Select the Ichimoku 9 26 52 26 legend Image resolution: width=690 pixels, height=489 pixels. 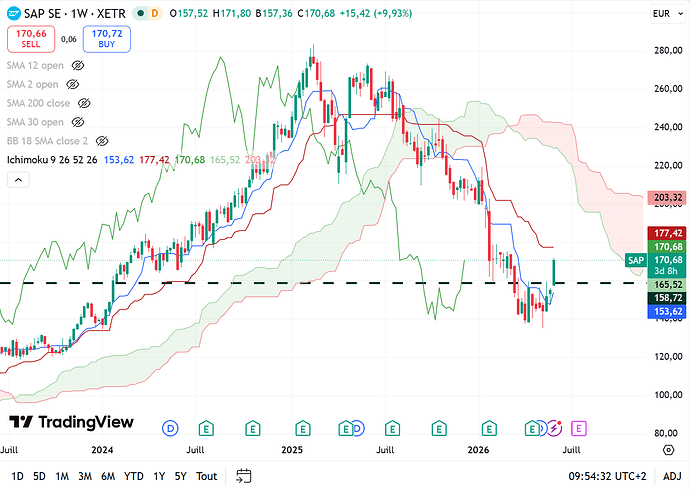52,160
